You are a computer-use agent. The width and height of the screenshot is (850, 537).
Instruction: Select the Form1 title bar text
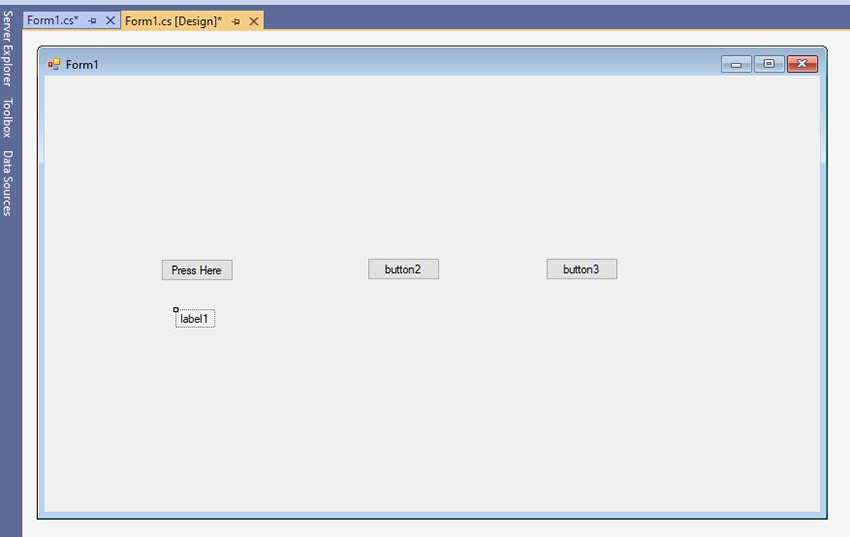tap(82, 64)
